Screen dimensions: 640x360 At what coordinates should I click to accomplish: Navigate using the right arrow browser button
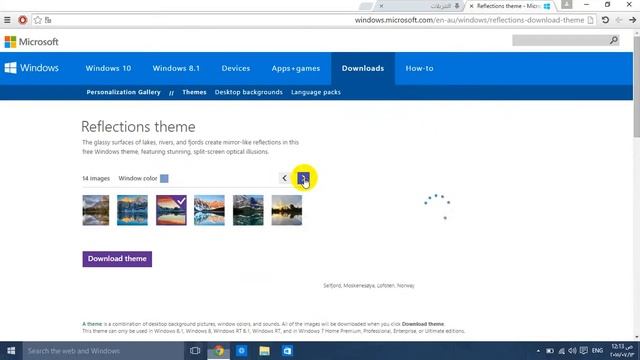point(632,20)
